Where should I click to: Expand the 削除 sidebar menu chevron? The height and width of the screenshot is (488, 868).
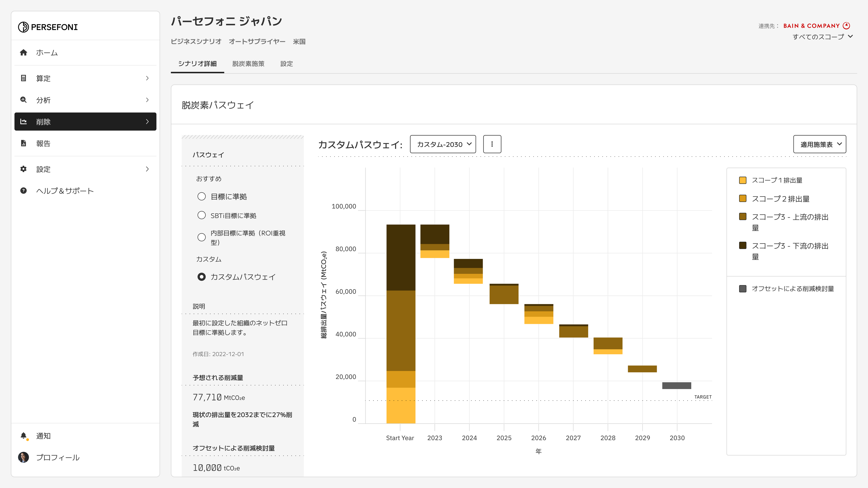(x=147, y=122)
